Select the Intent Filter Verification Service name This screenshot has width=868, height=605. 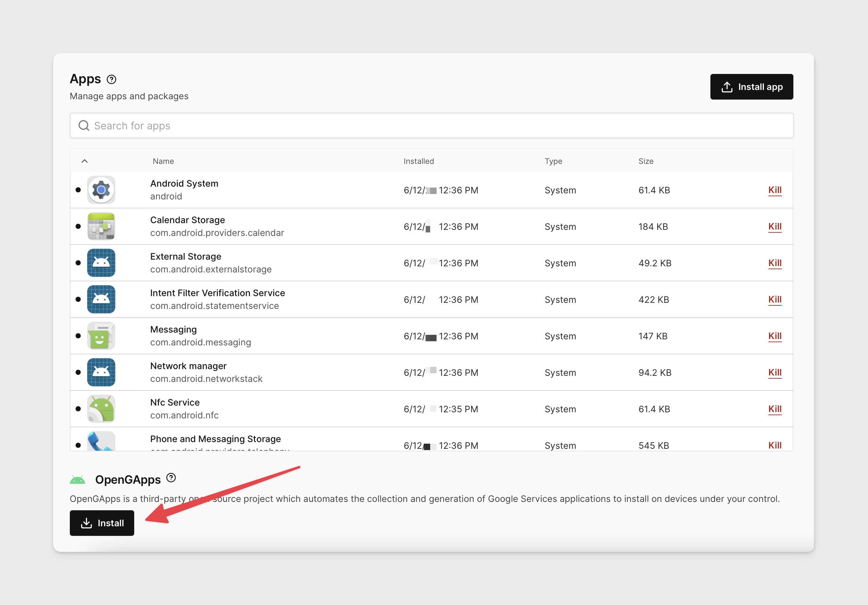(x=218, y=293)
